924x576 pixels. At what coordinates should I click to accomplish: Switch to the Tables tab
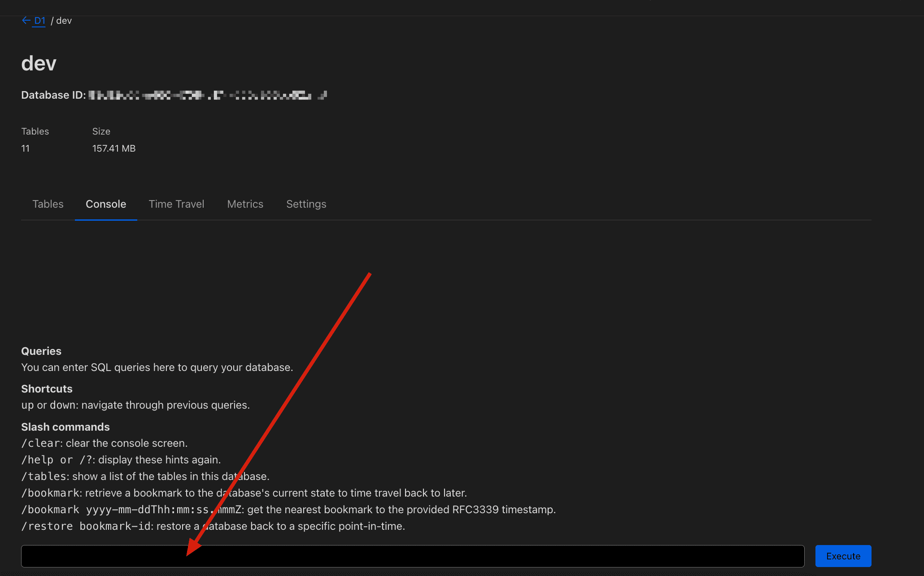(48, 204)
